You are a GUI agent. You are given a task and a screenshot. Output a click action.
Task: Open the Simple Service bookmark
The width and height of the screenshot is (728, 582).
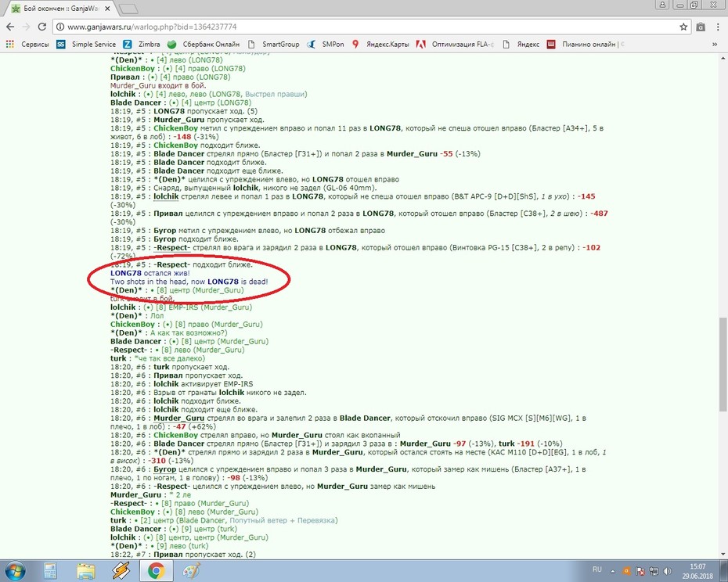pyautogui.click(x=86, y=44)
